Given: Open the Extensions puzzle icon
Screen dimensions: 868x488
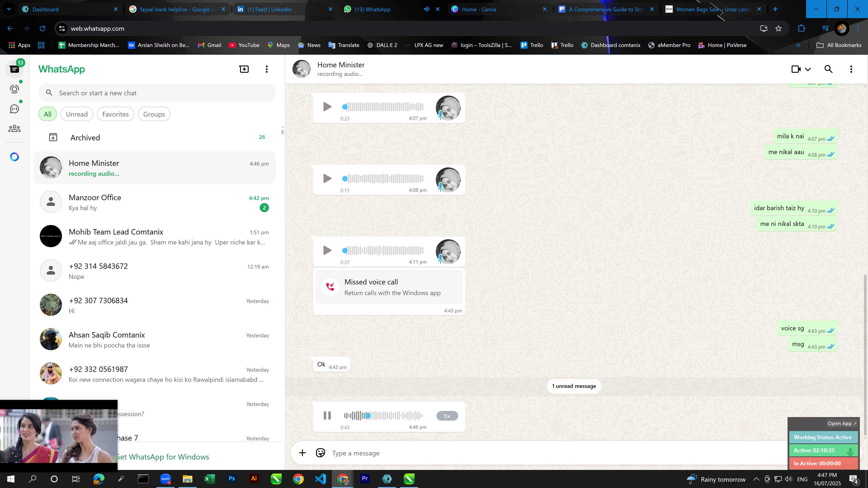Looking at the screenshot, I should click(x=801, y=29).
